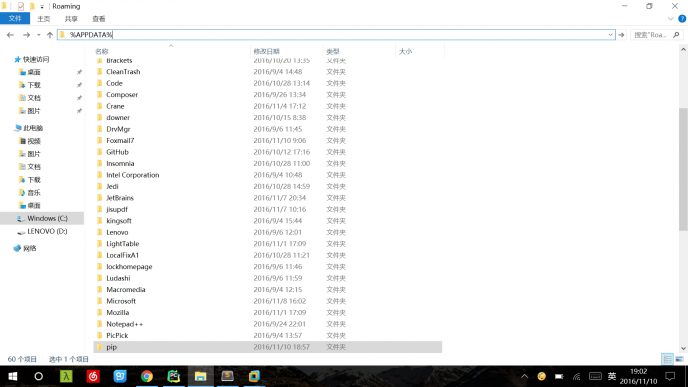Image resolution: width=688 pixels, height=387 pixels.
Task: Navigate up one folder level
Action: 50,35
